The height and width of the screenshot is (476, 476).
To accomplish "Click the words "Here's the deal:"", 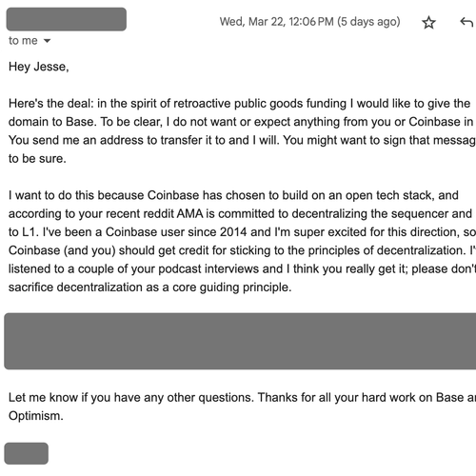I will (51, 104).
